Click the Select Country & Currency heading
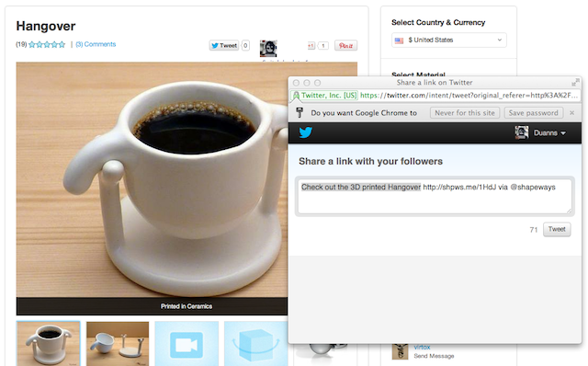 (438, 22)
